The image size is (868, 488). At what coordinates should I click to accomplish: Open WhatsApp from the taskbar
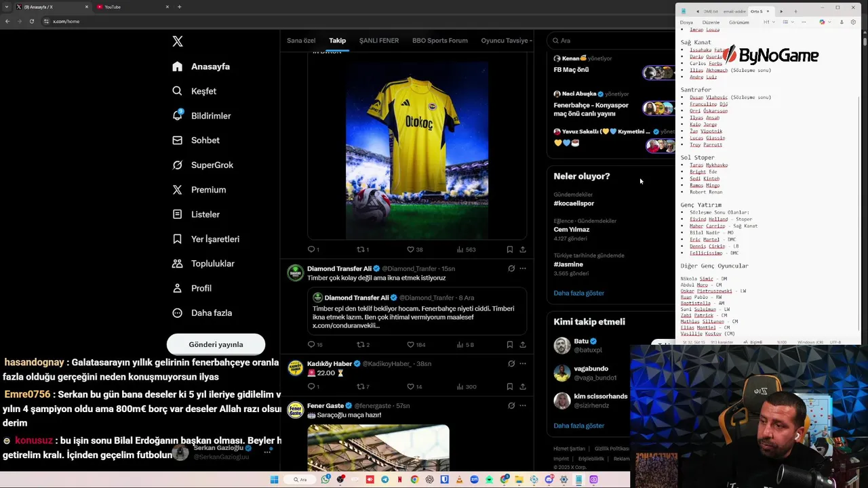[326, 480]
